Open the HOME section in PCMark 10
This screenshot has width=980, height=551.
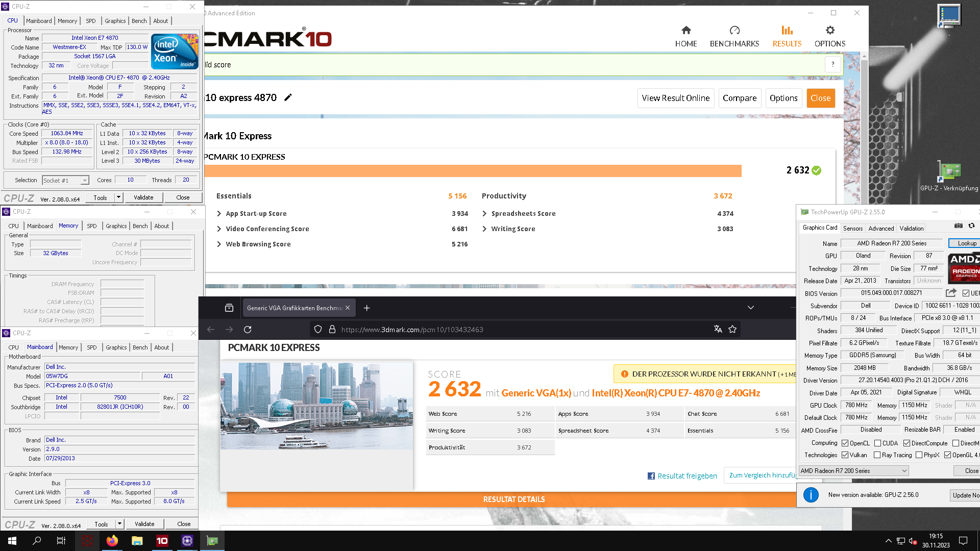[685, 37]
